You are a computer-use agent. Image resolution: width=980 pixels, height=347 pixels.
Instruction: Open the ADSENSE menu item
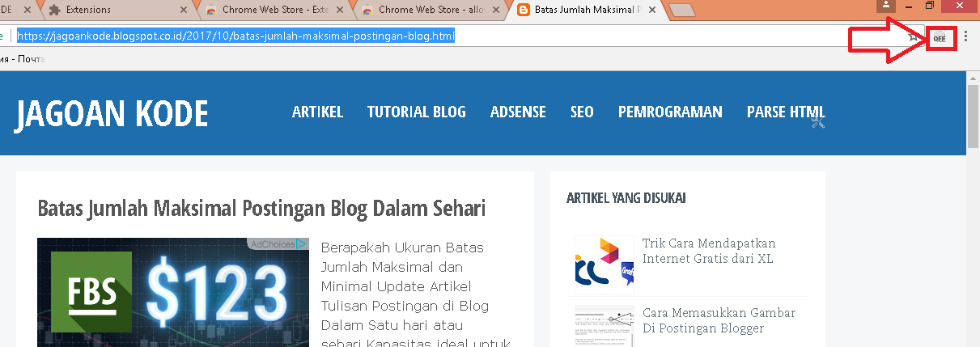518,112
